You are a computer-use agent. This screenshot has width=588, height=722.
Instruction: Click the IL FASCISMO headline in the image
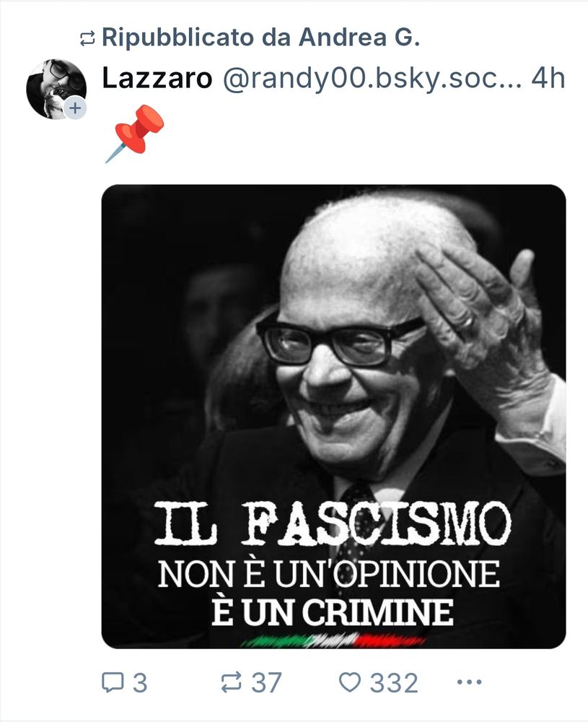[333, 524]
